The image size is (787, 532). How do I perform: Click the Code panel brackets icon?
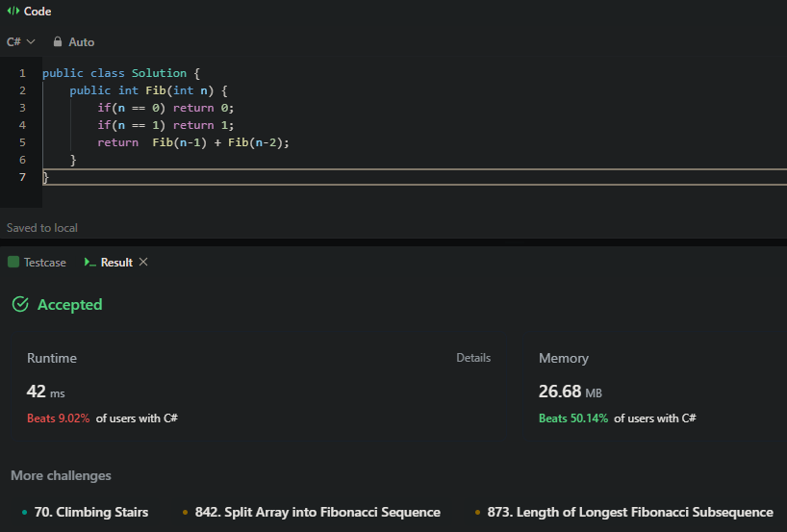pyautogui.click(x=13, y=12)
